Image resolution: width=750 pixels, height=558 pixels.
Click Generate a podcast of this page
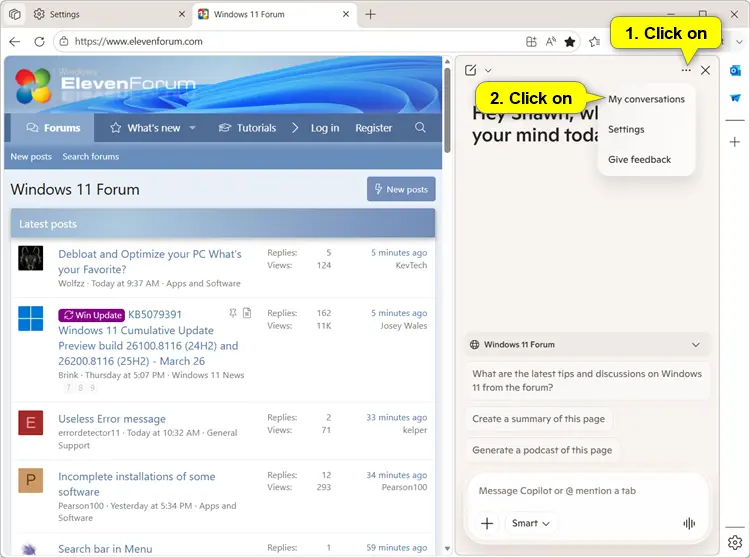pos(542,450)
